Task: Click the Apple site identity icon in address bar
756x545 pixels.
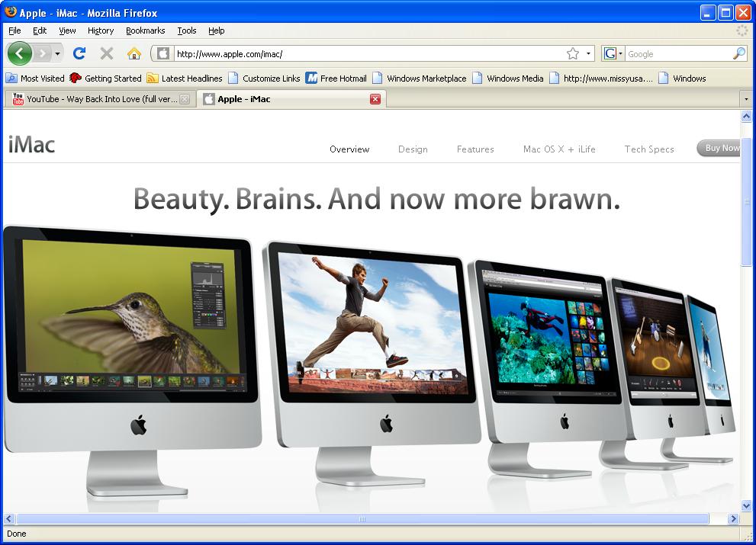Action: click(x=163, y=53)
